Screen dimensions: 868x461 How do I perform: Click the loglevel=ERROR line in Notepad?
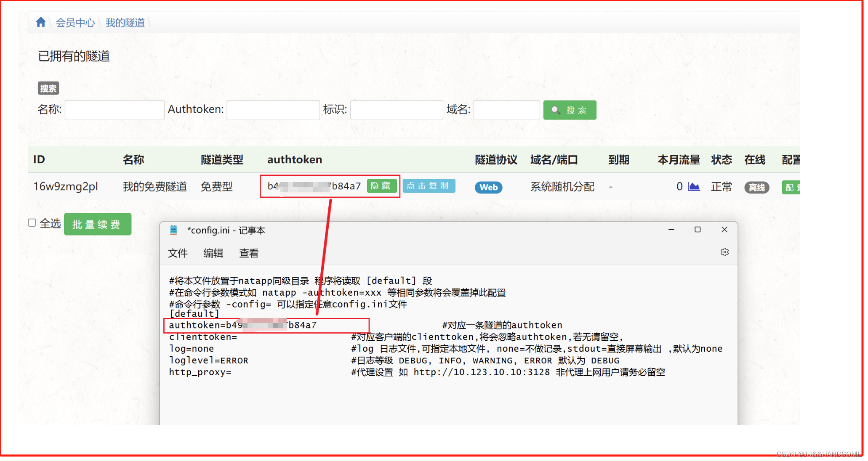coord(209,360)
